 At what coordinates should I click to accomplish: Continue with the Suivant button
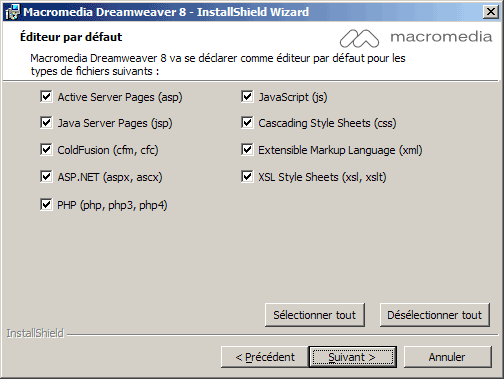(x=353, y=357)
